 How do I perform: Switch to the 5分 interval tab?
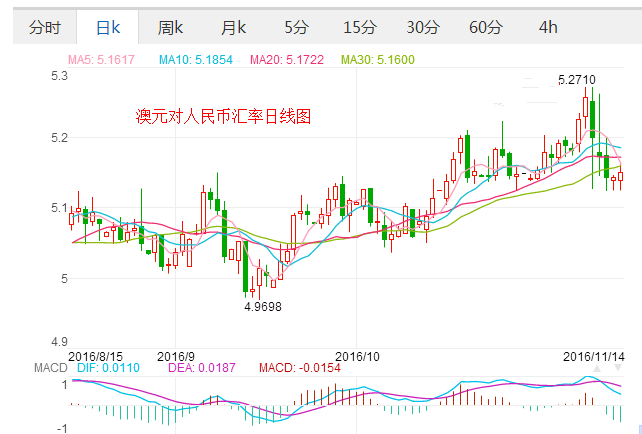(297, 28)
